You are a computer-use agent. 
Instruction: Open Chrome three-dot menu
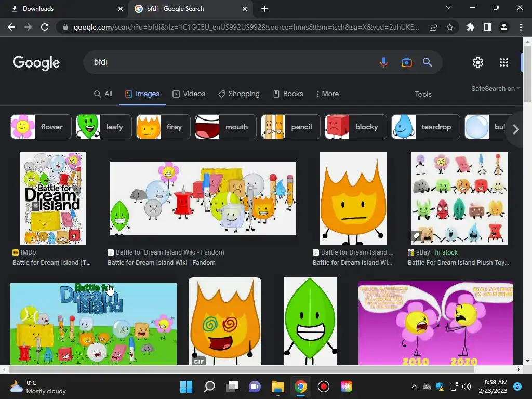click(x=521, y=27)
